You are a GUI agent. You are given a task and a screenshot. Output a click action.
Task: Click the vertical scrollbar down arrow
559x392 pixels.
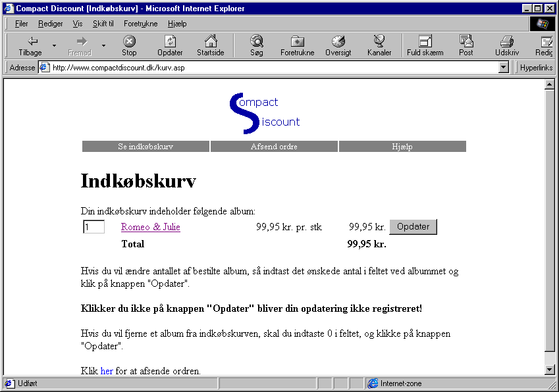tap(549, 370)
